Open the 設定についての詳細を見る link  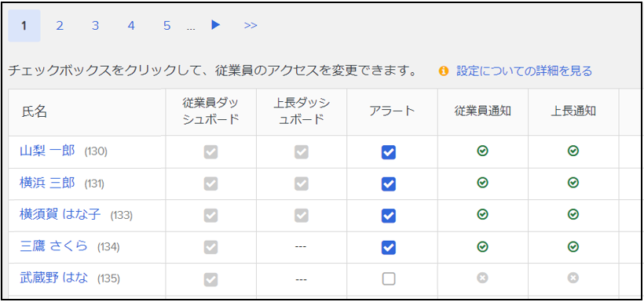(x=525, y=71)
